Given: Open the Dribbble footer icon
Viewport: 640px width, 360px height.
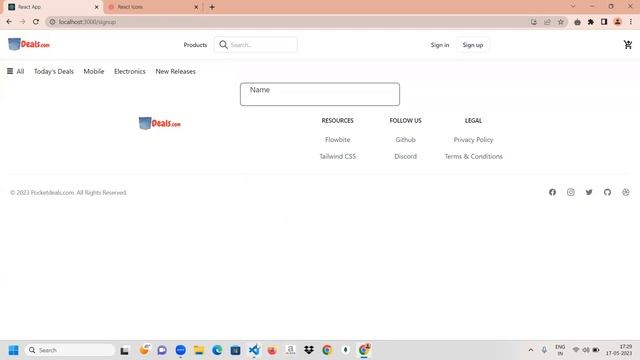Looking at the screenshot, I should click(626, 192).
